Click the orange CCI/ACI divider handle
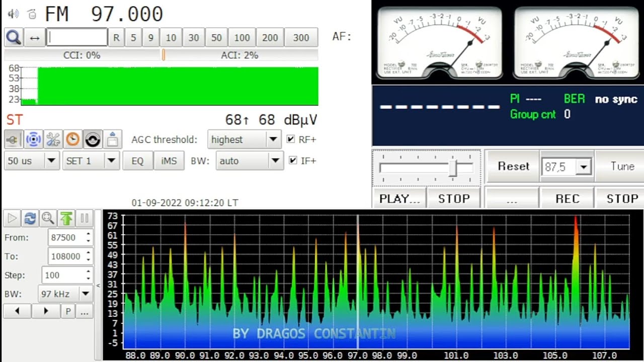 click(163, 55)
